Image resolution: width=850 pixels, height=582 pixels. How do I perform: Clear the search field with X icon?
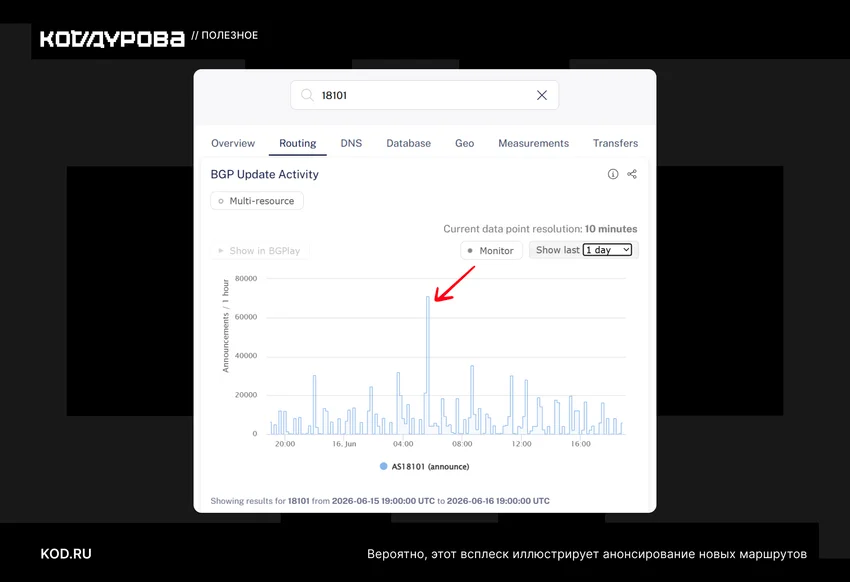coord(542,95)
